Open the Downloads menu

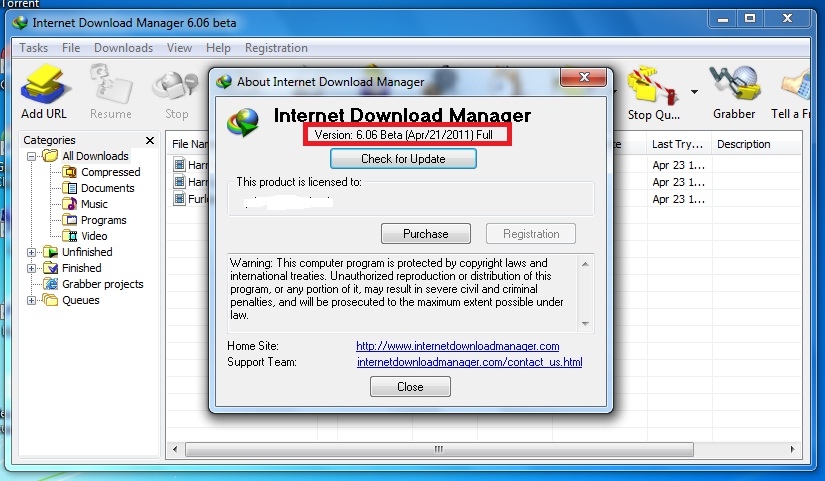[124, 48]
